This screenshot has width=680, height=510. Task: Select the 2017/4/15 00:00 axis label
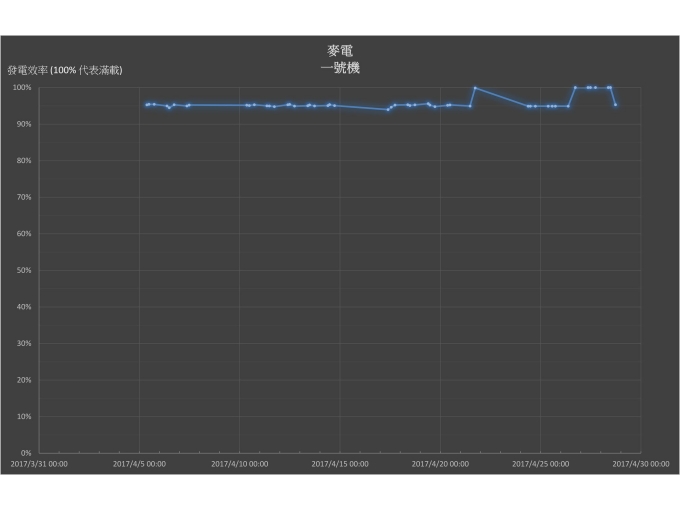(x=340, y=464)
